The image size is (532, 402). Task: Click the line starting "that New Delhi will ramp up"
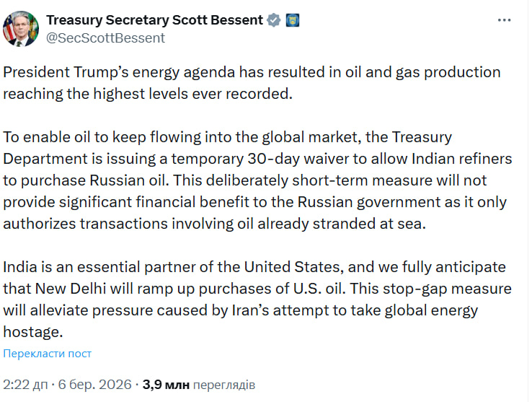(257, 288)
